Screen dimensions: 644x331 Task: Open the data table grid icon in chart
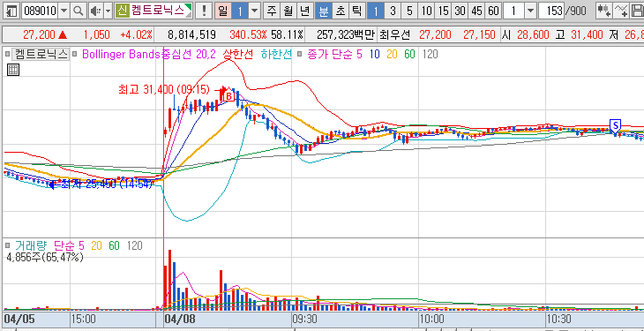(x=12, y=71)
